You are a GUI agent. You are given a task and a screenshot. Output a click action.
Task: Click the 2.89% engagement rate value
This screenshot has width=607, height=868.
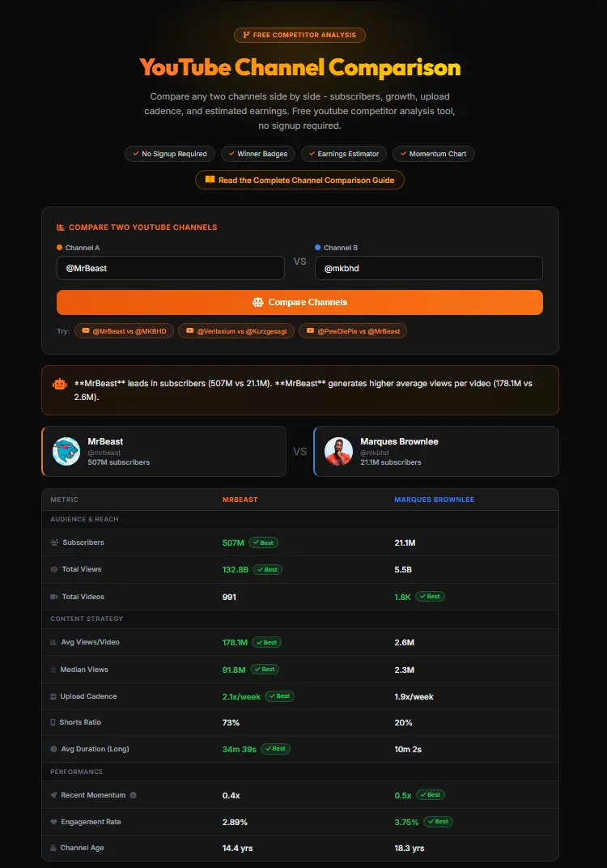[235, 822]
